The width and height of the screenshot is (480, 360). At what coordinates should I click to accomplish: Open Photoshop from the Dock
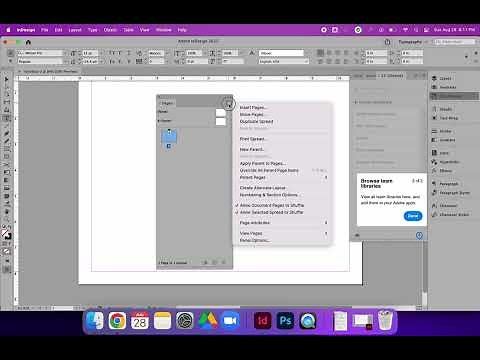pyautogui.click(x=285, y=321)
